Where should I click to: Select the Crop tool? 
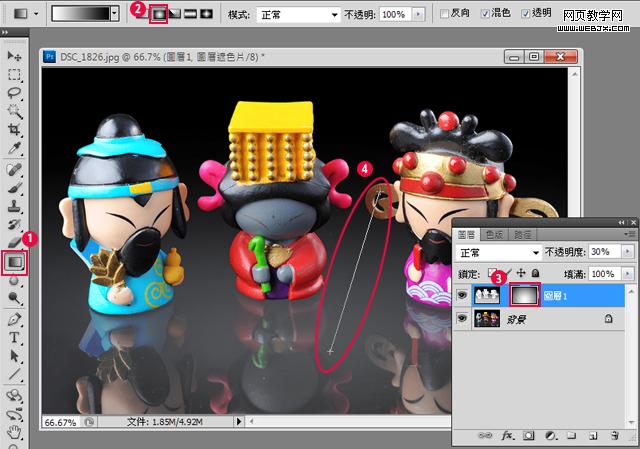14,130
